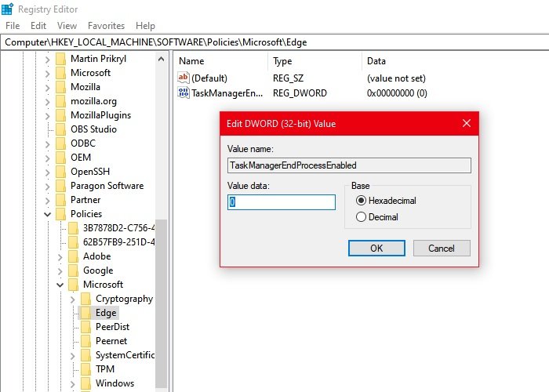This screenshot has width=549, height=392.
Task: Click the folder icon beside Adobe
Action: coord(74,256)
